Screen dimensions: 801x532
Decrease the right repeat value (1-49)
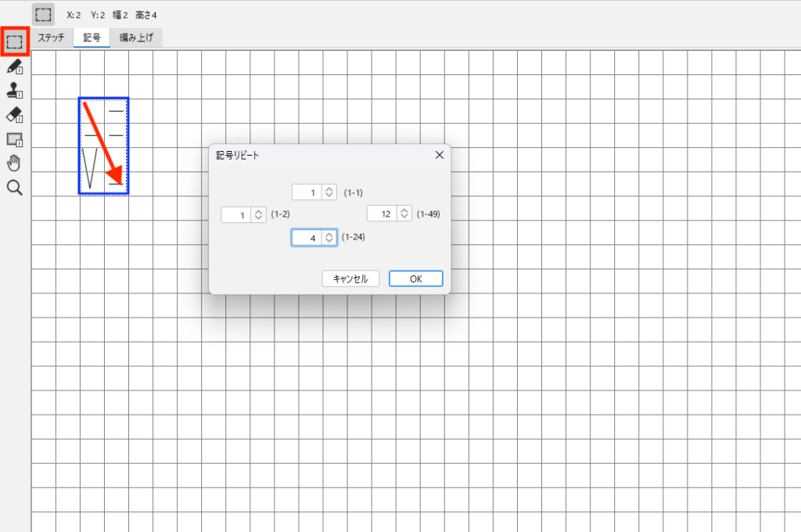coord(404,217)
